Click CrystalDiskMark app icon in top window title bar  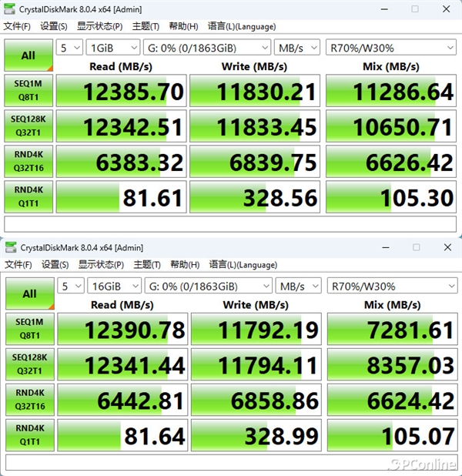coord(9,8)
